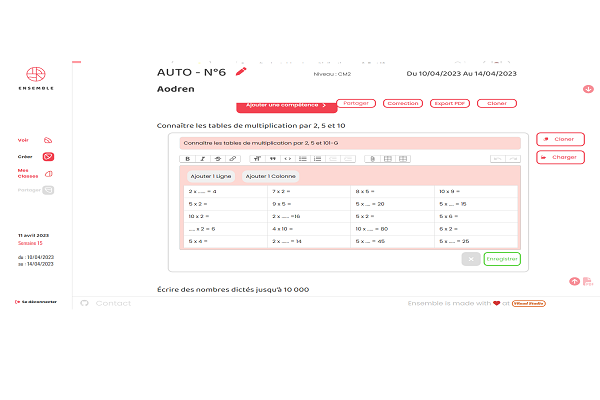The height and width of the screenshot is (400, 600).
Task: Click the cloud icon beside Voir
Action: pos(48,140)
